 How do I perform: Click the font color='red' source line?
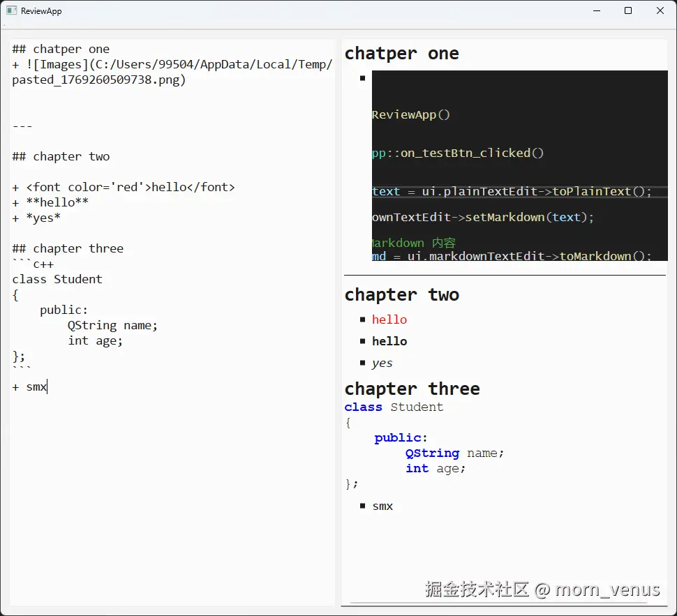(124, 188)
